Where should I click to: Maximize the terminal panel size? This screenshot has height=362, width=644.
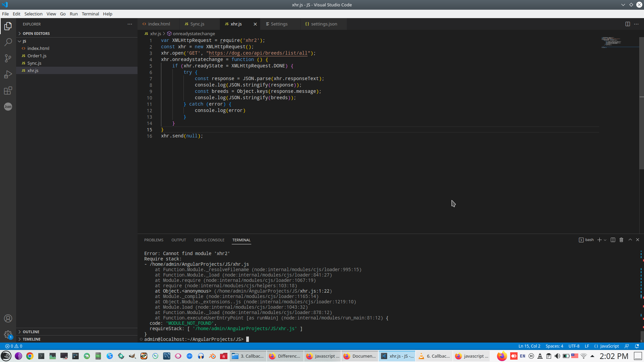(x=630, y=240)
